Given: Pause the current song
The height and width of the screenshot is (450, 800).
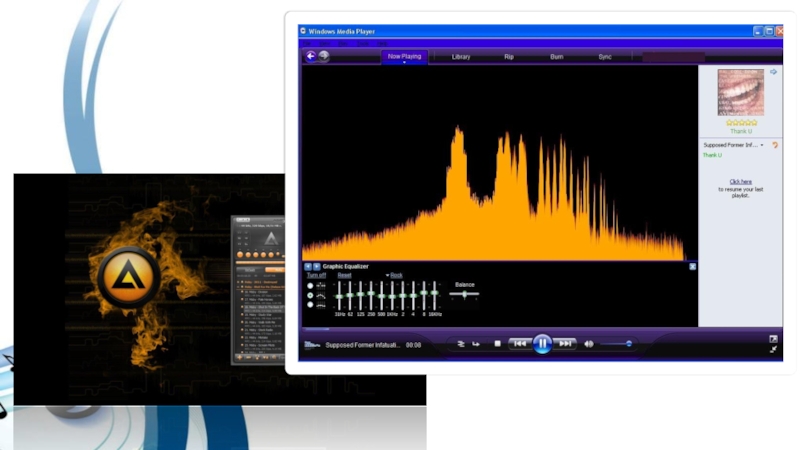Looking at the screenshot, I should 542,344.
